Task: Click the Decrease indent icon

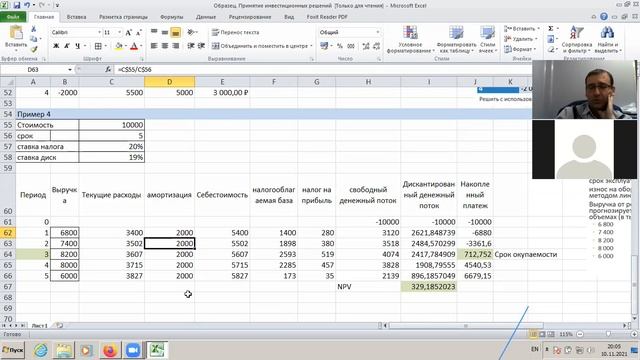Action: point(191,46)
